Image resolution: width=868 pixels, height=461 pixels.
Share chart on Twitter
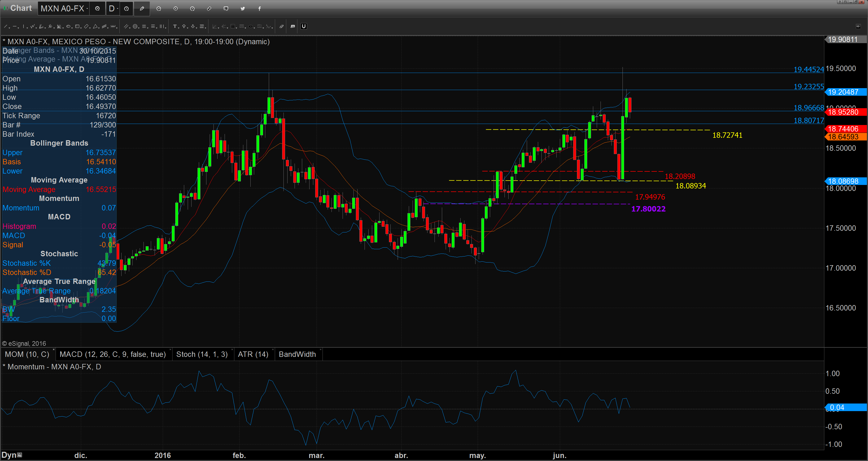(x=242, y=9)
